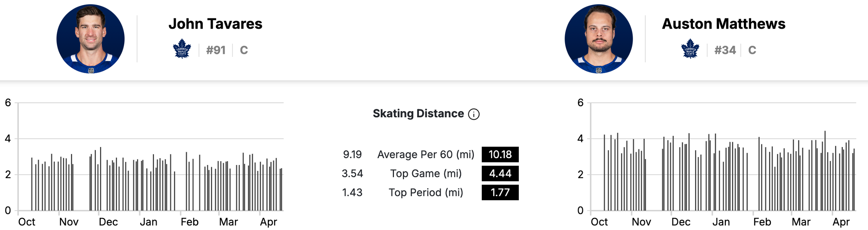
Task: Click the Skating Distance heading
Action: 418,113
